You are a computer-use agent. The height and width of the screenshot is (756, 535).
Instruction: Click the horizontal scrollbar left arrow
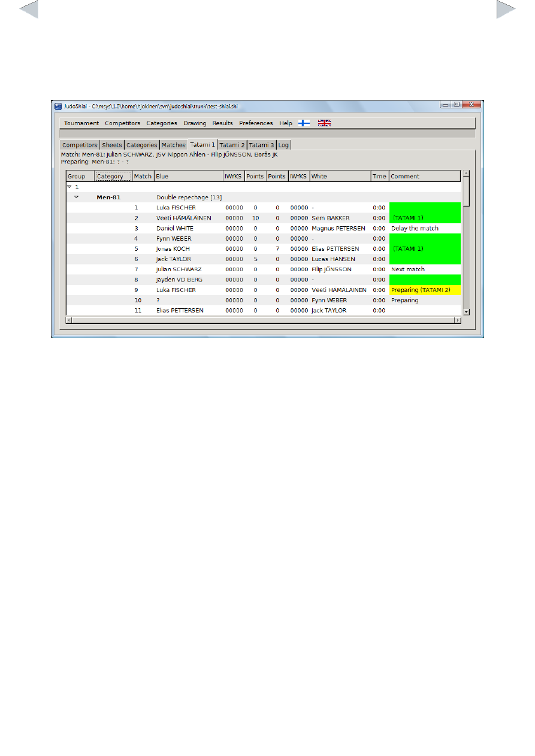[69, 320]
